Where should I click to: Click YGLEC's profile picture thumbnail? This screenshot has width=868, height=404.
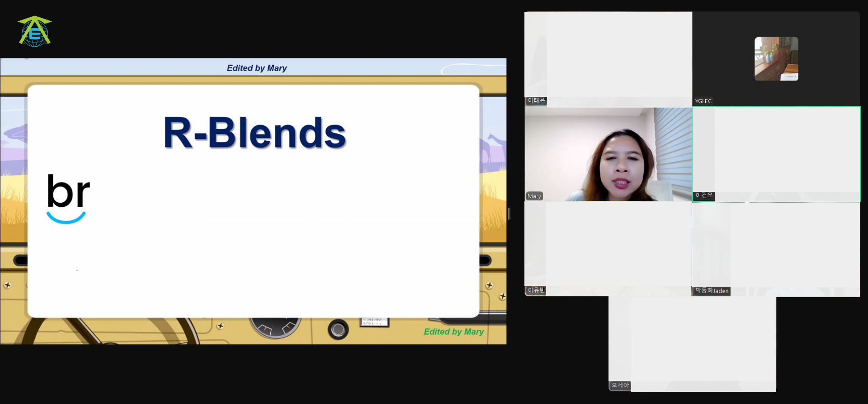click(776, 59)
